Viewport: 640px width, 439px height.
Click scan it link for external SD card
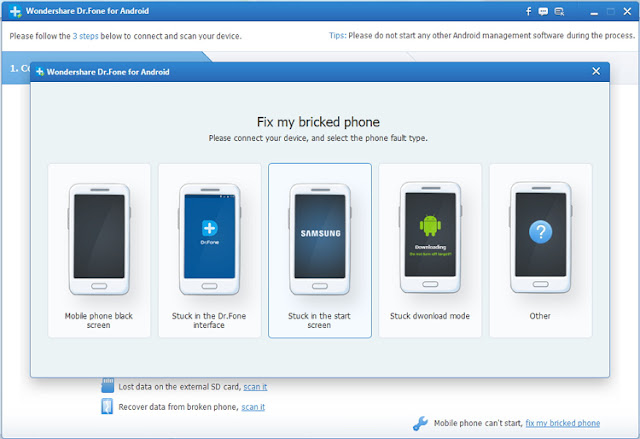pyautogui.click(x=255, y=387)
